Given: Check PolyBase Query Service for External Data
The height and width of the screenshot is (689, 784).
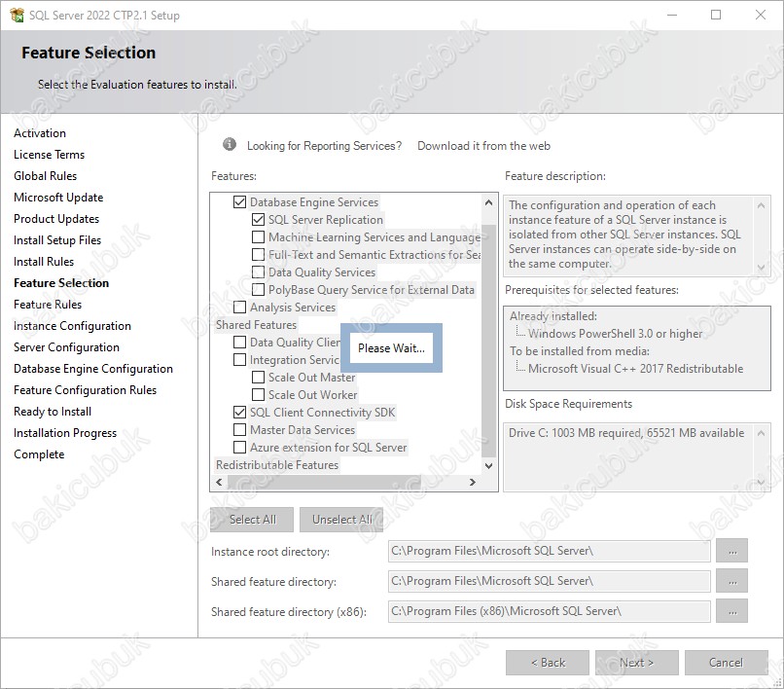Looking at the screenshot, I should [x=258, y=290].
